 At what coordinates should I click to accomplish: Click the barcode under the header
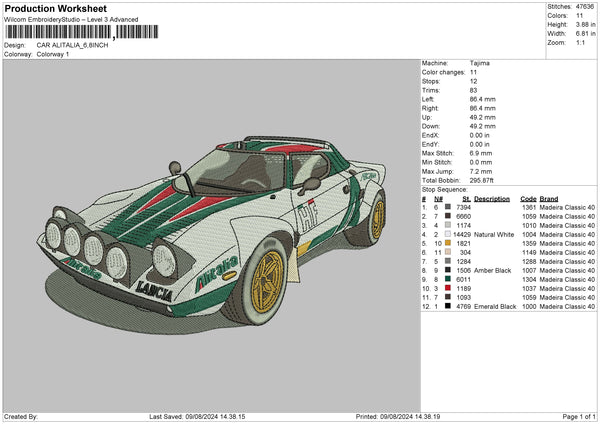pyautogui.click(x=81, y=32)
